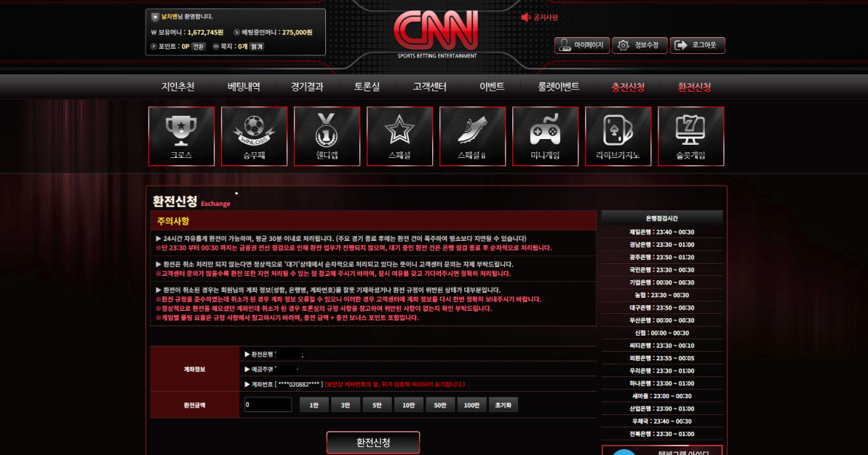Image resolution: width=868 pixels, height=455 pixels.
Task: Select the 승무패 soccer ball icon
Action: point(254,136)
